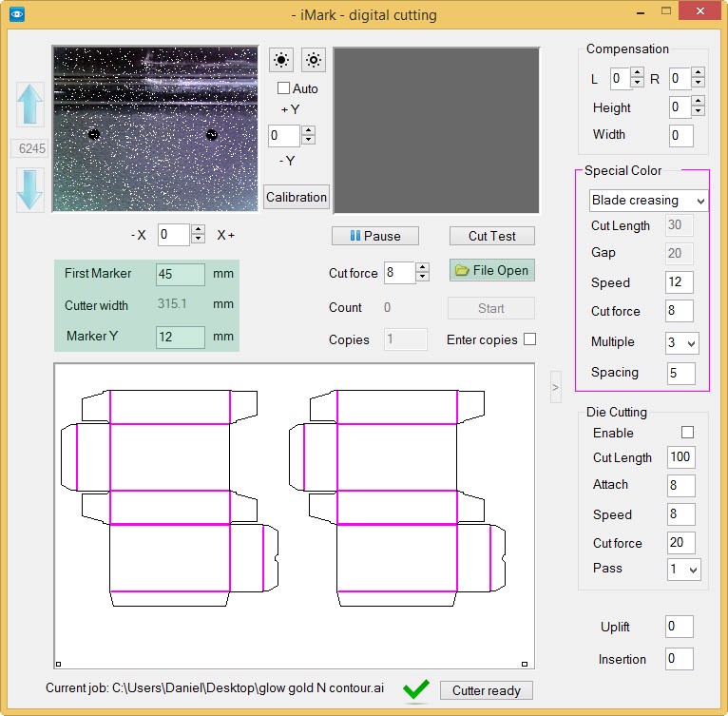The width and height of the screenshot is (728, 716).
Task: Click the Spacing input field
Action: [x=681, y=373]
